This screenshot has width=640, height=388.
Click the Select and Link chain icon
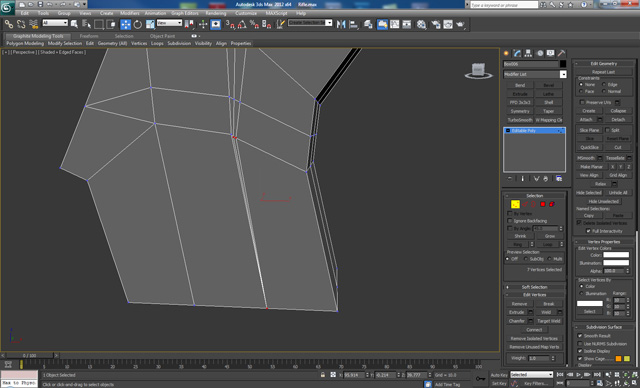9,24
